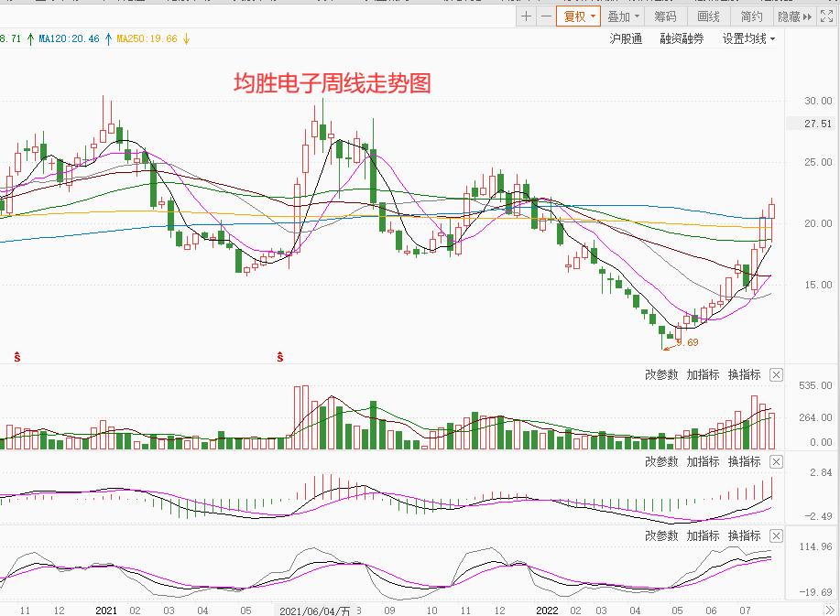This screenshot has width=840, height=616.
Task: Close the MACD indicator panel
Action: 776,461
